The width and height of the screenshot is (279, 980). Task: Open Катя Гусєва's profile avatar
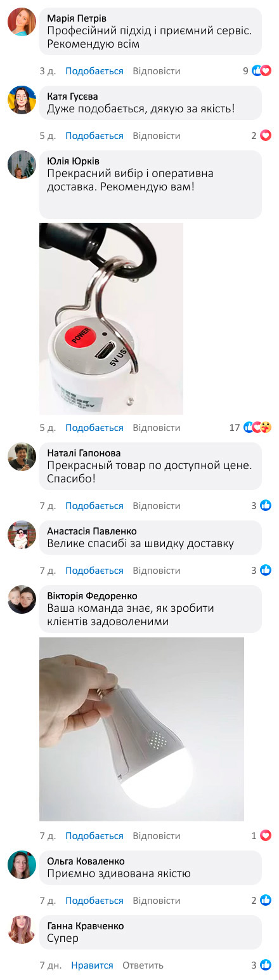pos(22,100)
